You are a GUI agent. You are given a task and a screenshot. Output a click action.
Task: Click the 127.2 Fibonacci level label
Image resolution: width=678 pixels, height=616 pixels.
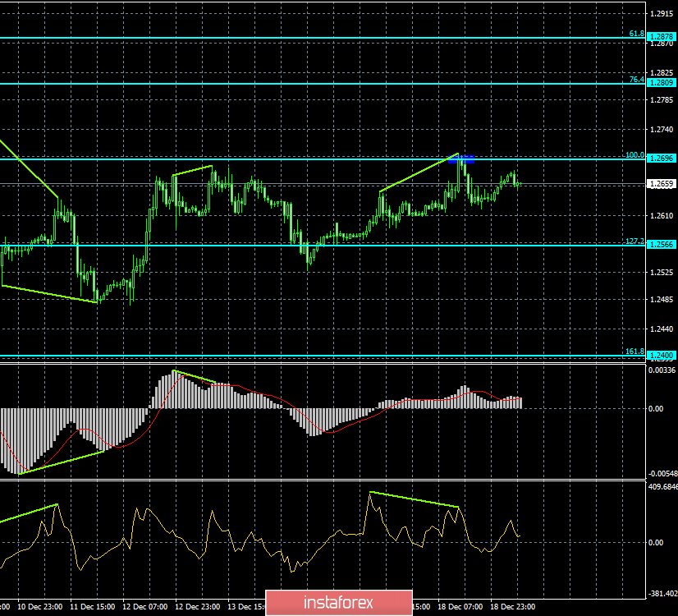pyautogui.click(x=634, y=241)
